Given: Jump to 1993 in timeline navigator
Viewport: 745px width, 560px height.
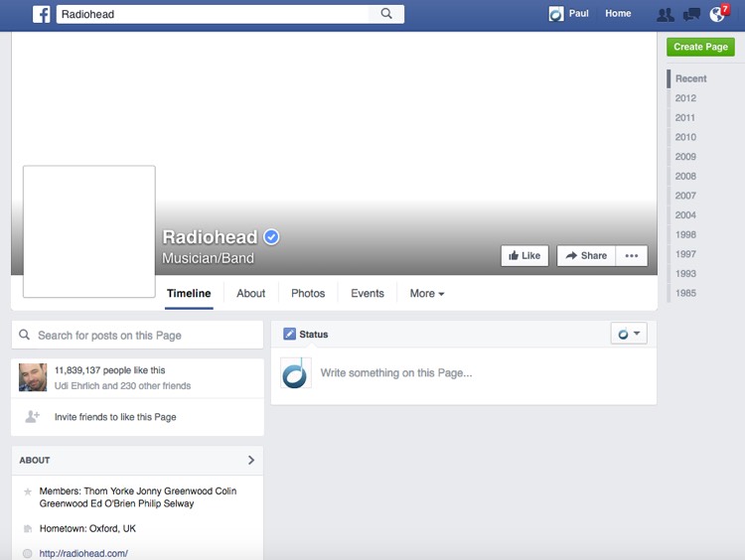Looking at the screenshot, I should tap(685, 273).
